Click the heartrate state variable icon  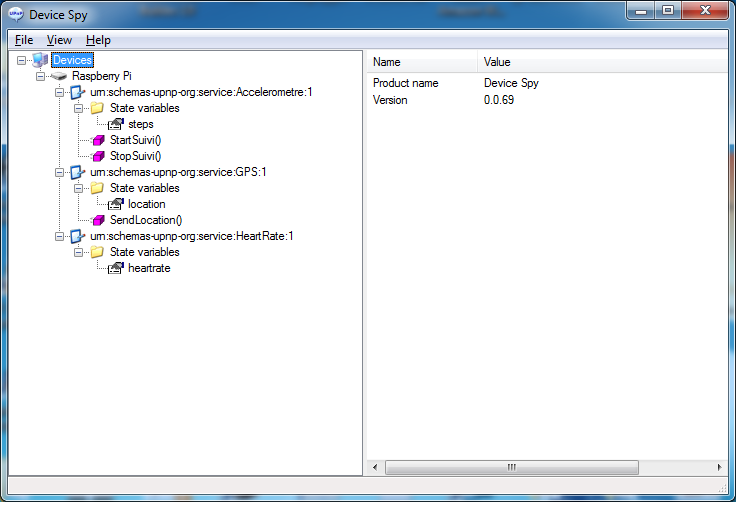[x=116, y=268]
